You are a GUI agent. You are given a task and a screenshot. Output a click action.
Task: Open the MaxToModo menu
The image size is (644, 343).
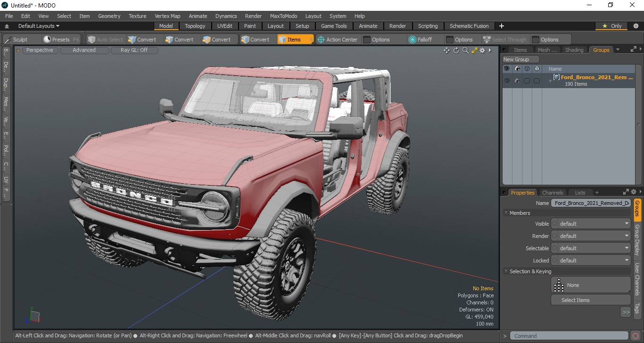tap(283, 16)
